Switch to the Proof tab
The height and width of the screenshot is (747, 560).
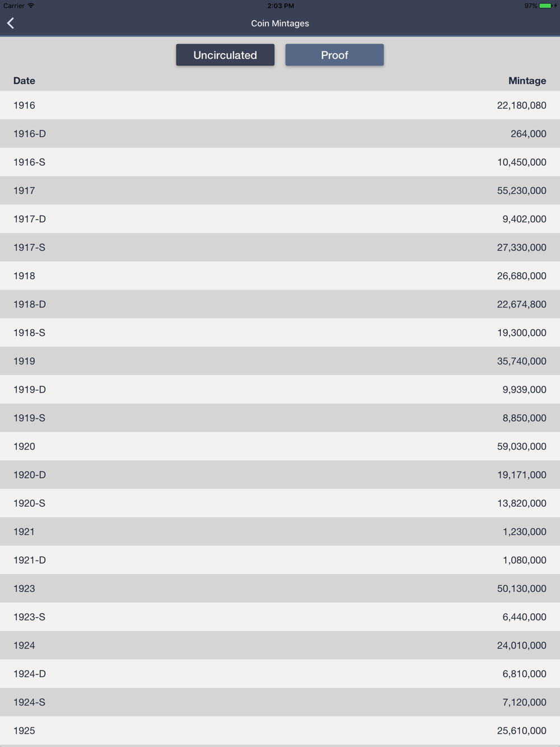tap(334, 55)
